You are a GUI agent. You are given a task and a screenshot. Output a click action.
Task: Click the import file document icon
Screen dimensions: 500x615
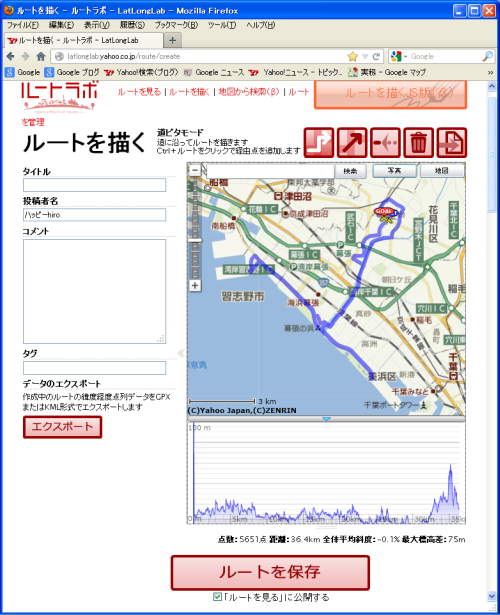452,142
